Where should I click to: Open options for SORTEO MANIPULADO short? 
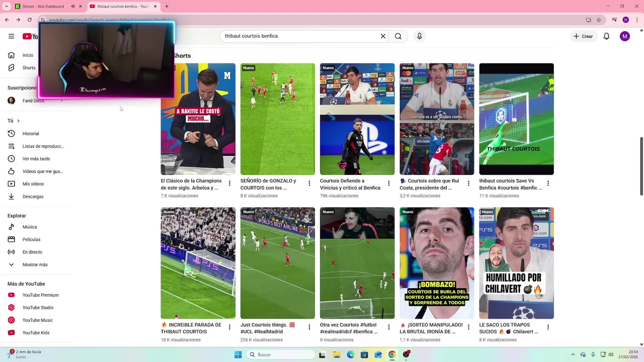(x=468, y=327)
